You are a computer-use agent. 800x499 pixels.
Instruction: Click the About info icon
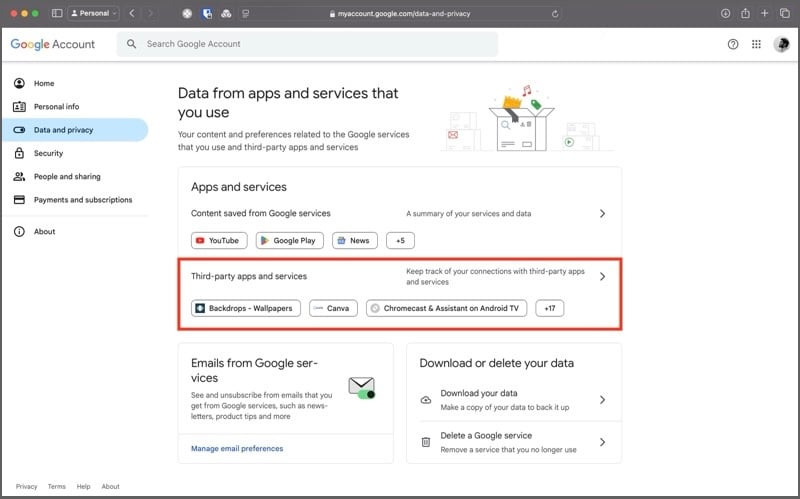(19, 232)
